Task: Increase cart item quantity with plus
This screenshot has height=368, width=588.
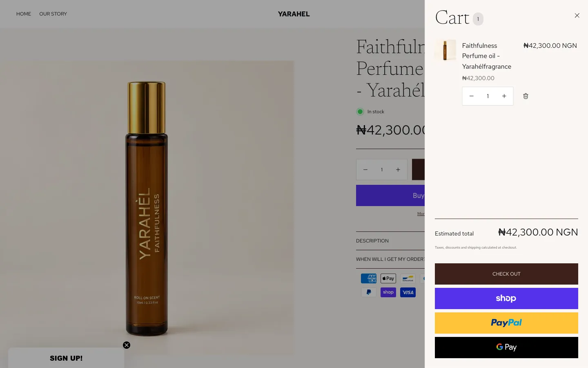Action: click(x=504, y=96)
